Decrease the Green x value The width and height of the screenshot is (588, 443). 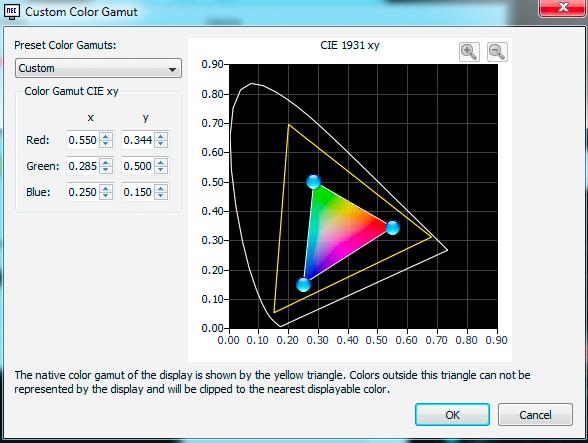click(106, 170)
